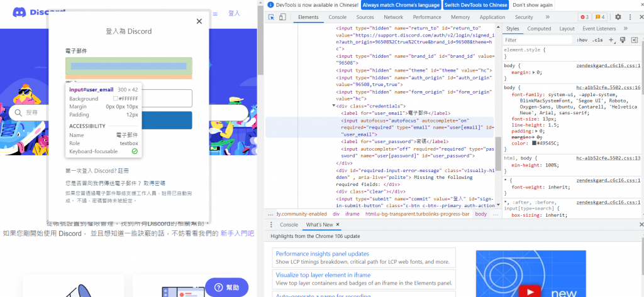Select the Layout sidebar tab
The image size is (644, 297).
567,28
